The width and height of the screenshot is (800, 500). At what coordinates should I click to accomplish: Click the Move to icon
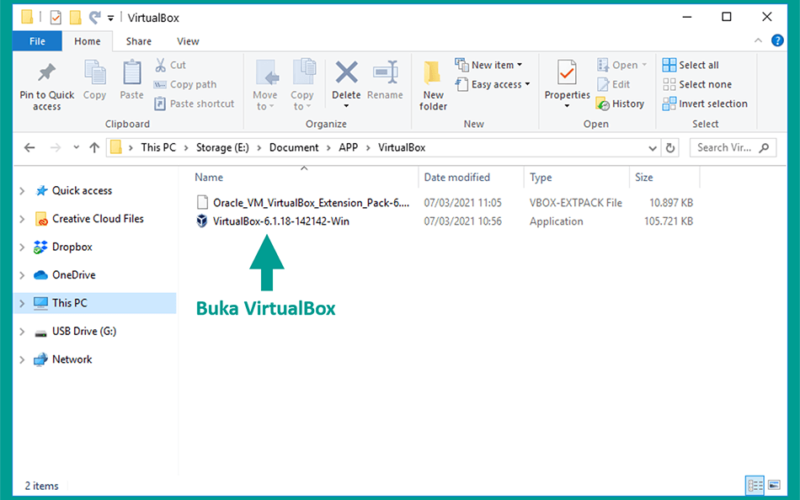pos(266,72)
